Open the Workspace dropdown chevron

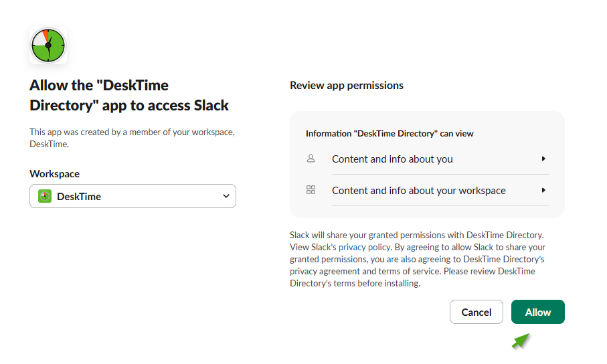226,196
